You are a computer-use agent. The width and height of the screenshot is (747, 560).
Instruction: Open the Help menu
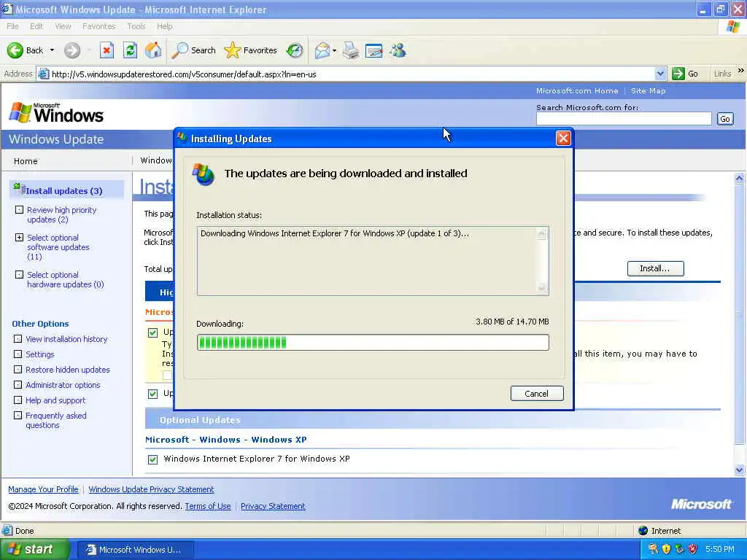coord(164,26)
